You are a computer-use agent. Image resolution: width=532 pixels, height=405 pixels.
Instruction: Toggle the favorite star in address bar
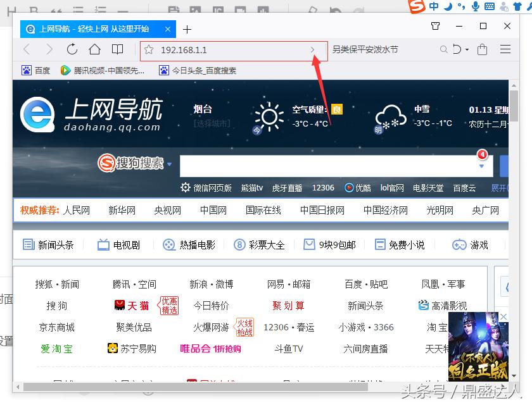(x=150, y=49)
